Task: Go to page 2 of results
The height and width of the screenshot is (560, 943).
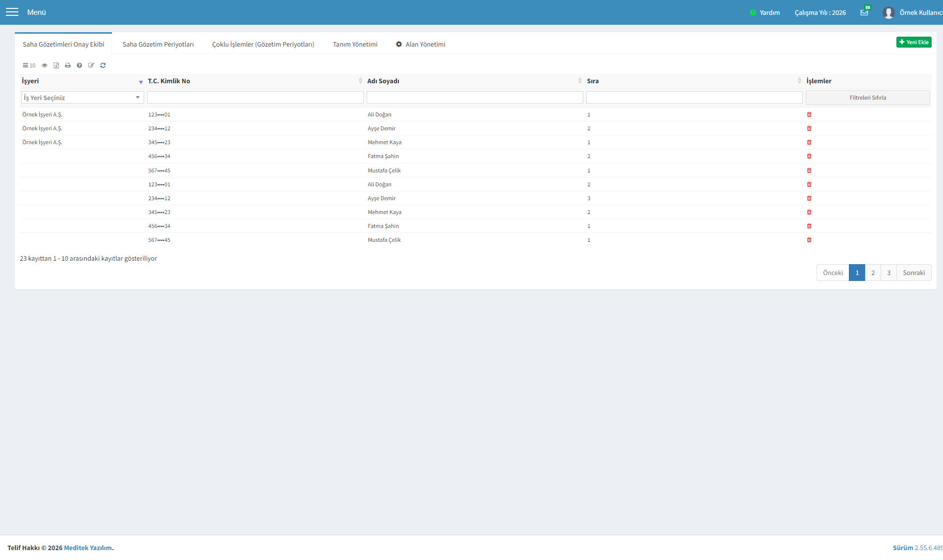Action: (x=873, y=273)
